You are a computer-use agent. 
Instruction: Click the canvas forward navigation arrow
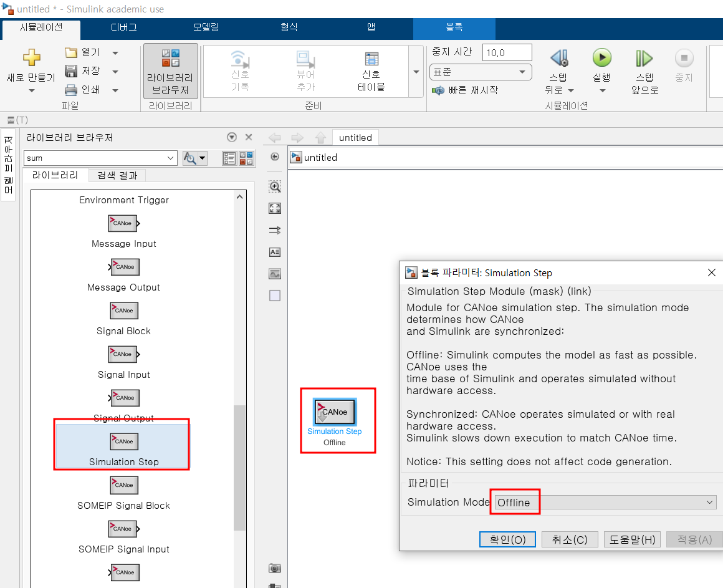pyautogui.click(x=297, y=137)
